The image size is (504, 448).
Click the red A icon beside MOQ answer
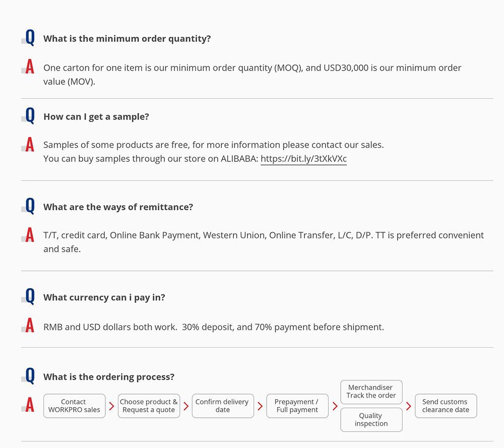coord(30,66)
